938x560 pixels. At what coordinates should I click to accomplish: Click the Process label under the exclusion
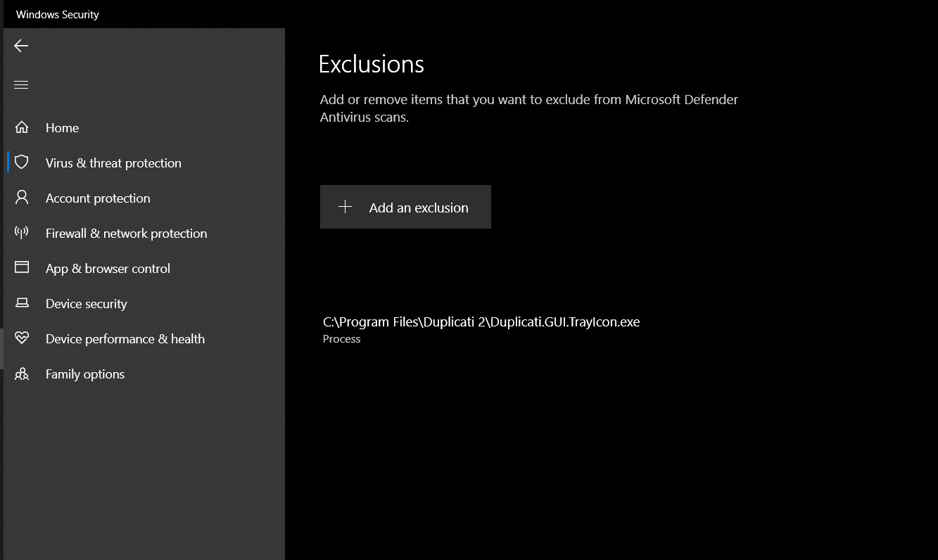click(x=341, y=339)
